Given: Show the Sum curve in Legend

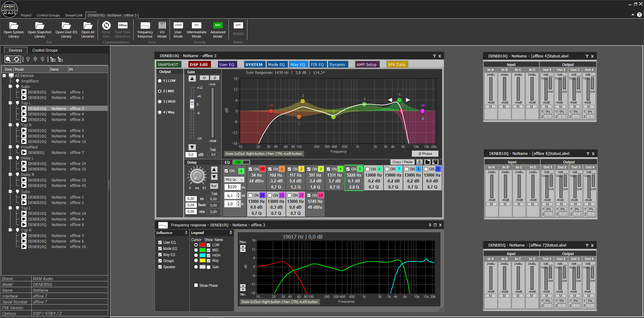Looking at the screenshot, I should [x=209, y=267].
